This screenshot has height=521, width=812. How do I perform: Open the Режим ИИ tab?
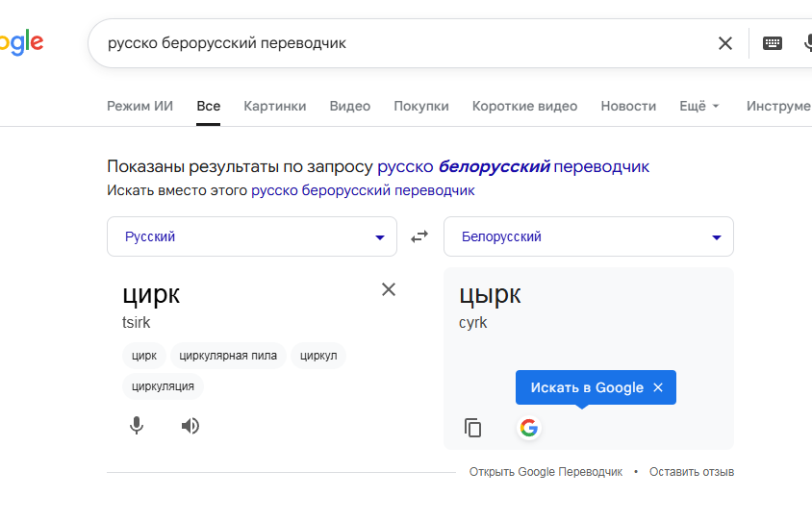pos(140,106)
